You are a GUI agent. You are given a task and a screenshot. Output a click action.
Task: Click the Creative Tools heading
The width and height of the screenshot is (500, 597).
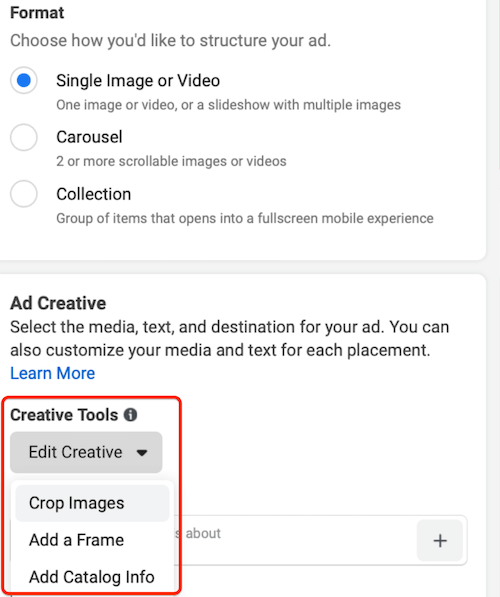coord(64,415)
